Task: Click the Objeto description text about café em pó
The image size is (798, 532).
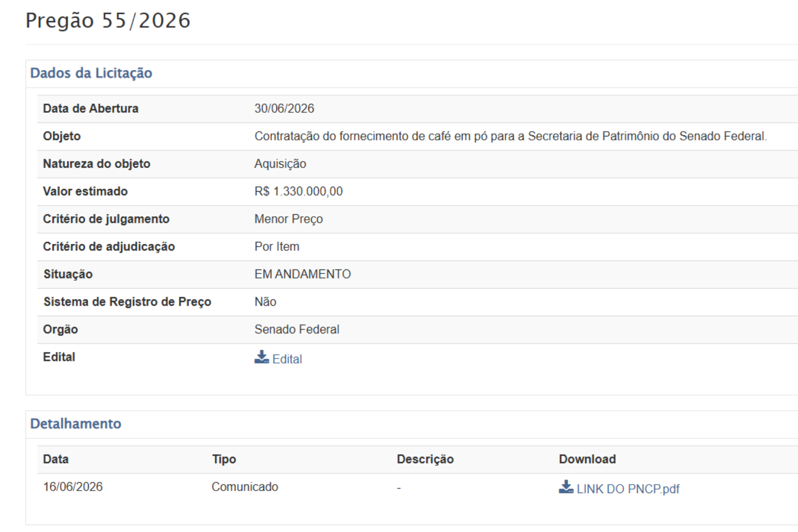Action: pyautogui.click(x=510, y=136)
